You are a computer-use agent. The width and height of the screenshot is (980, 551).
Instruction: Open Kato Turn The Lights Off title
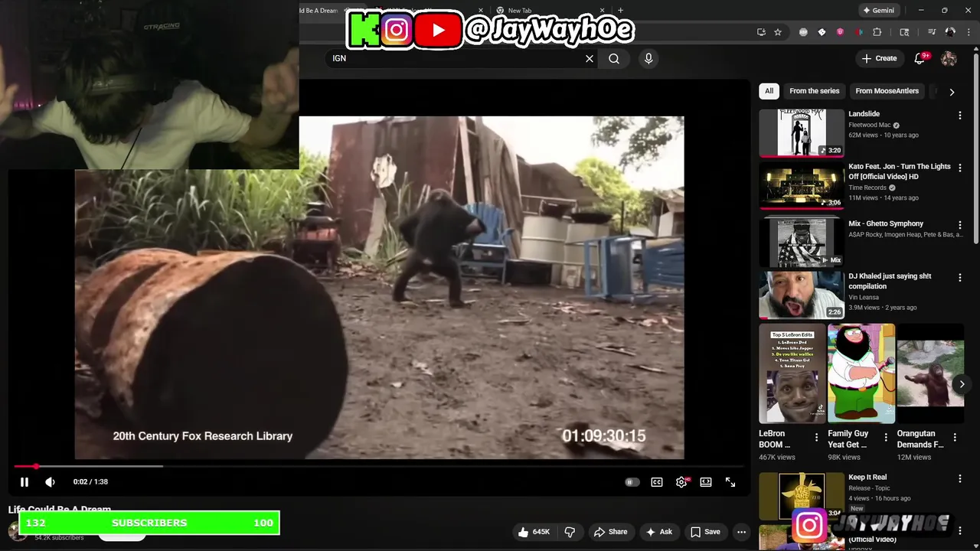click(899, 171)
